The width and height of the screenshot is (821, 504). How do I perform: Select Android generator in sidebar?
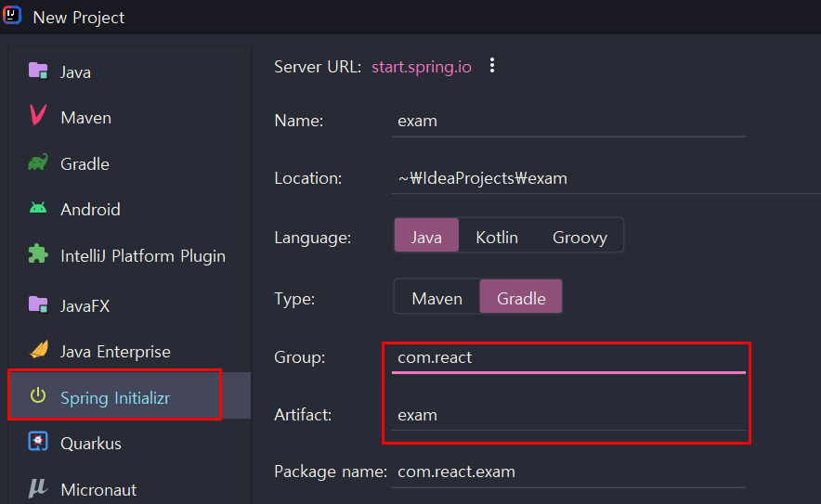pyautogui.click(x=130, y=210)
